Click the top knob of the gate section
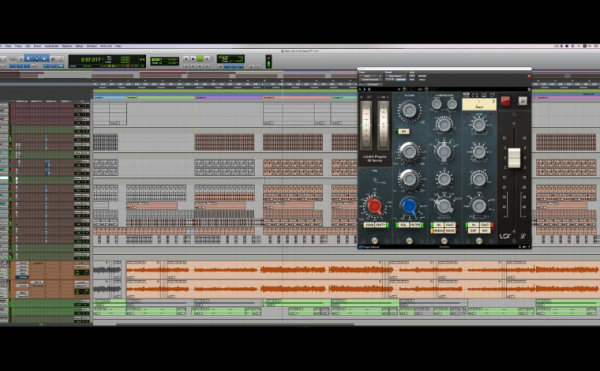600x371 pixels. pos(479,124)
